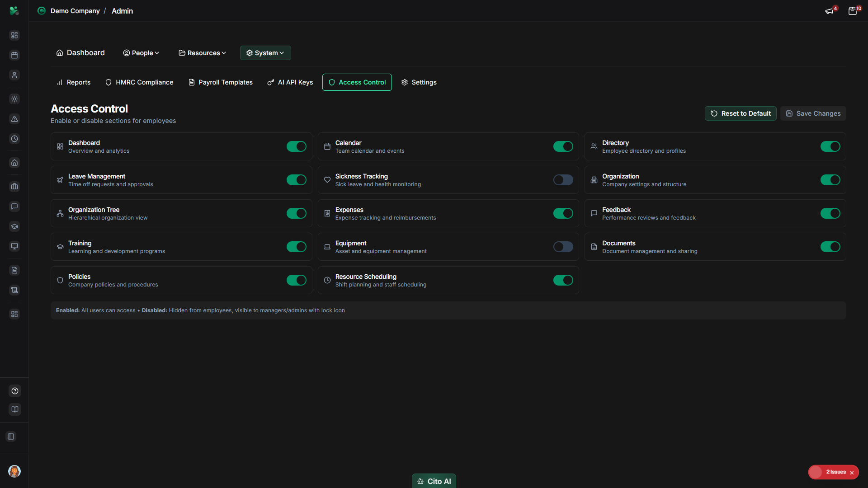Viewport: 868px width, 488px height.
Task: Select the calendar icon in left sidebar
Action: (x=14, y=55)
